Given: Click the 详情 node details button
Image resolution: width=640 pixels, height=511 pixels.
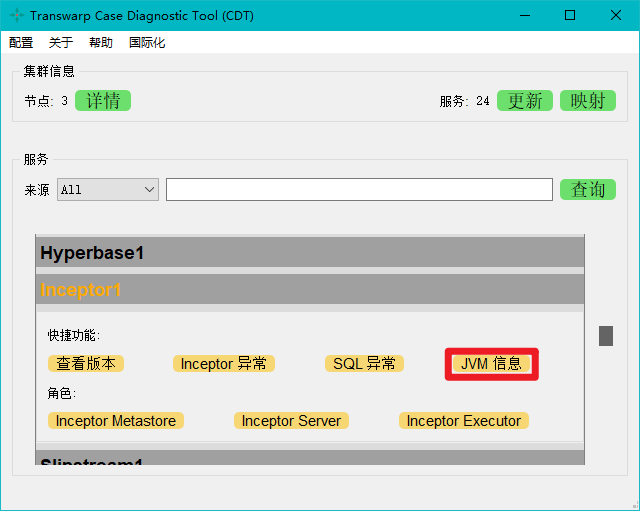Looking at the screenshot, I should pos(103,100).
